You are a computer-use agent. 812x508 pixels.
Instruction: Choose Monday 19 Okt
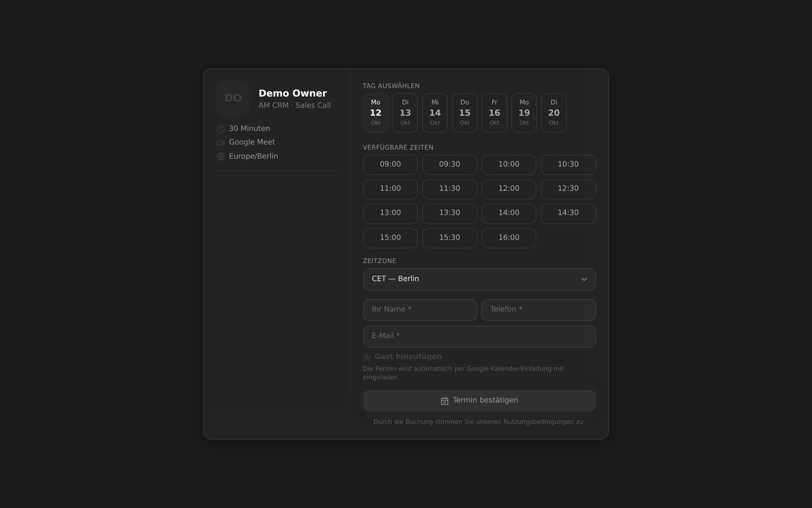tap(524, 113)
